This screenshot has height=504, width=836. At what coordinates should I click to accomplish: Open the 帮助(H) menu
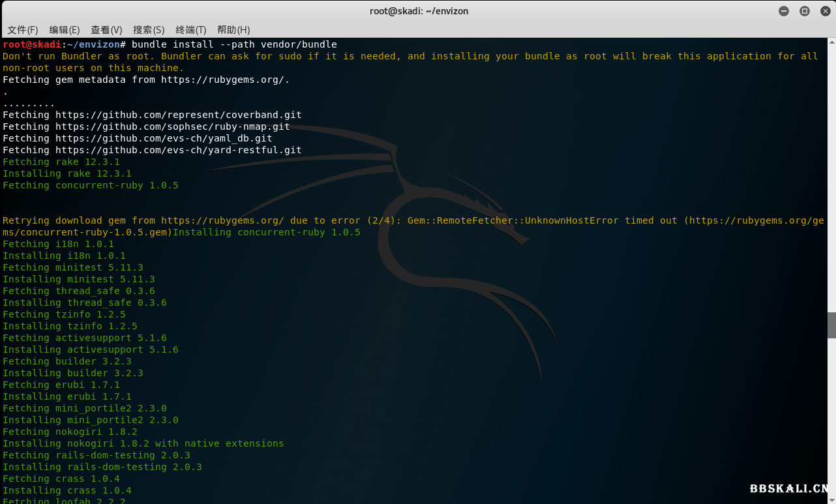[x=233, y=30]
